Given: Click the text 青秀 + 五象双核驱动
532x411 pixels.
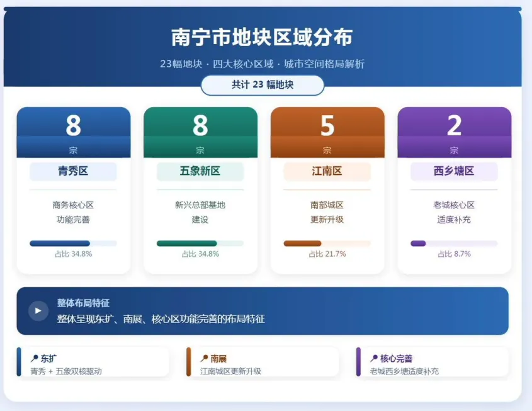Looking at the screenshot, I should 66,371.
